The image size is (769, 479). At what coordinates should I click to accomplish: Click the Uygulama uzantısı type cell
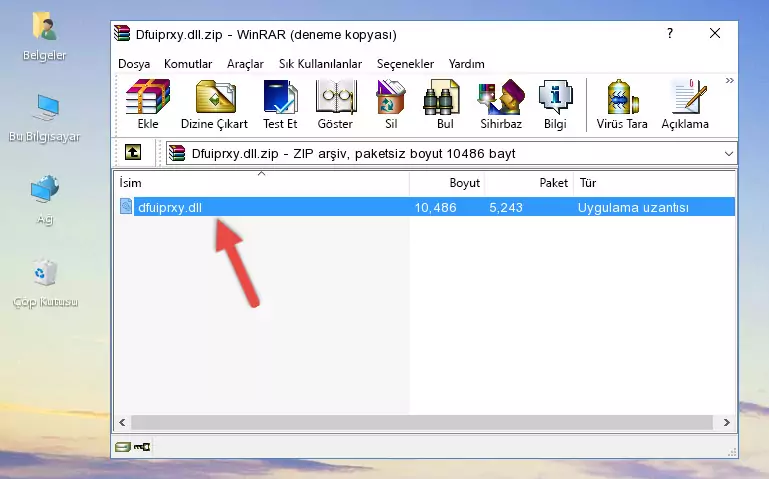(633, 207)
